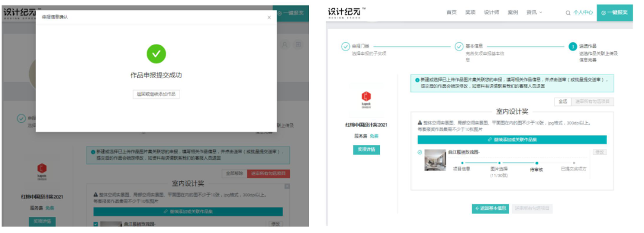The width and height of the screenshot is (644, 233).
Task: Click the 奖项详情 button in the left screenshot
Action: click(42, 221)
